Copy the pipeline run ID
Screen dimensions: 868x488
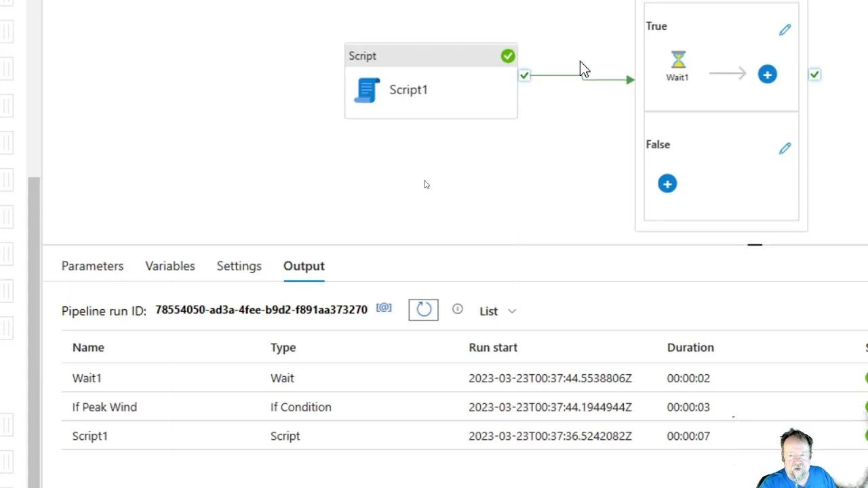coord(384,308)
